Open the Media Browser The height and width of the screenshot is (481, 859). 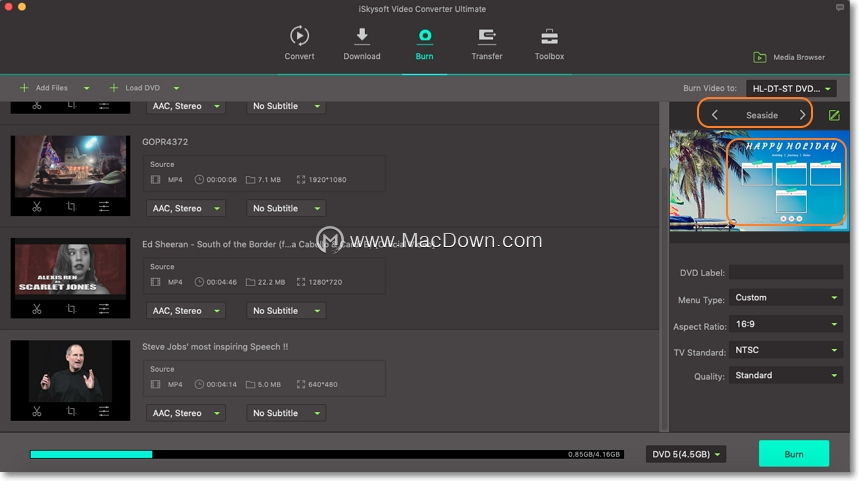click(x=789, y=57)
